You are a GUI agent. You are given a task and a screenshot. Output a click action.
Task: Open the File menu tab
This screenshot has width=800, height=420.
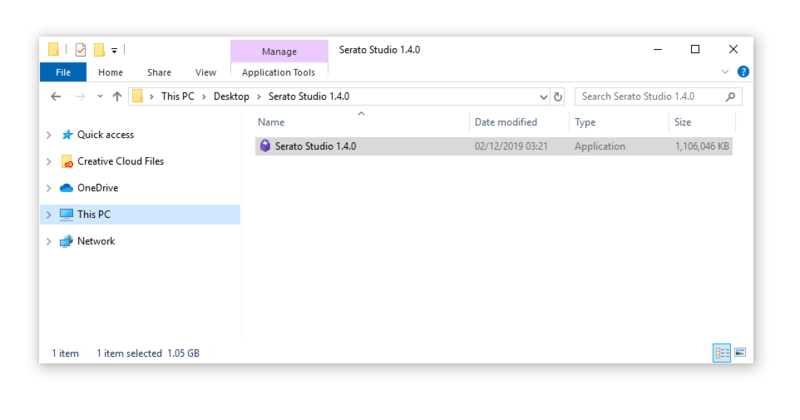63,72
